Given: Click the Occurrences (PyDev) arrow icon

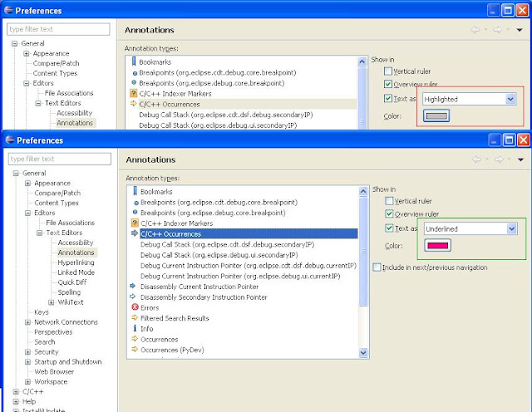Looking at the screenshot, I should click(x=135, y=349).
